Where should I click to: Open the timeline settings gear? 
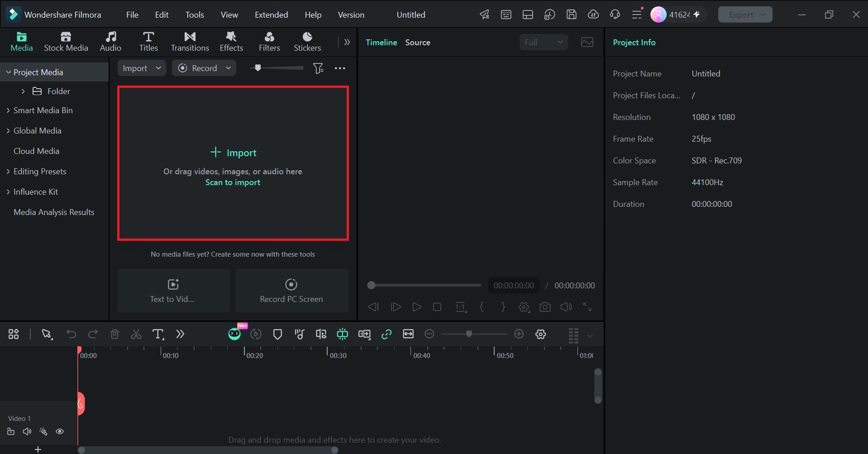click(541, 334)
